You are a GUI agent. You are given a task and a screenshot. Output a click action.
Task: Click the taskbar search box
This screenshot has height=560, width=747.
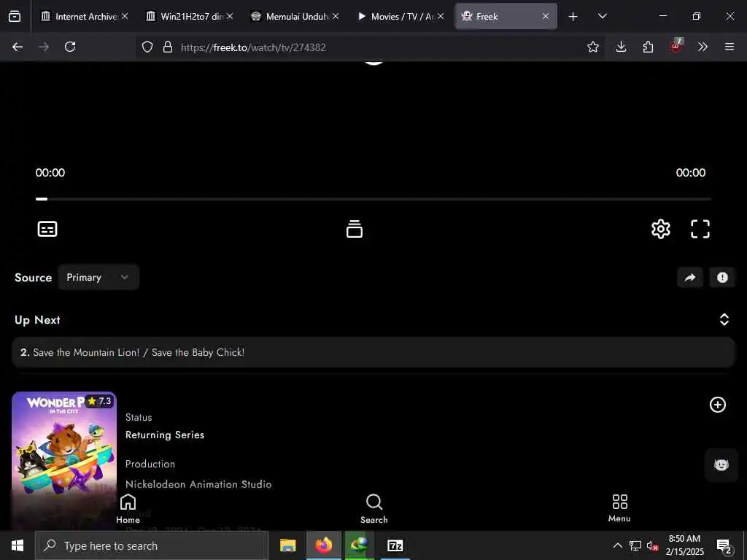(152, 545)
